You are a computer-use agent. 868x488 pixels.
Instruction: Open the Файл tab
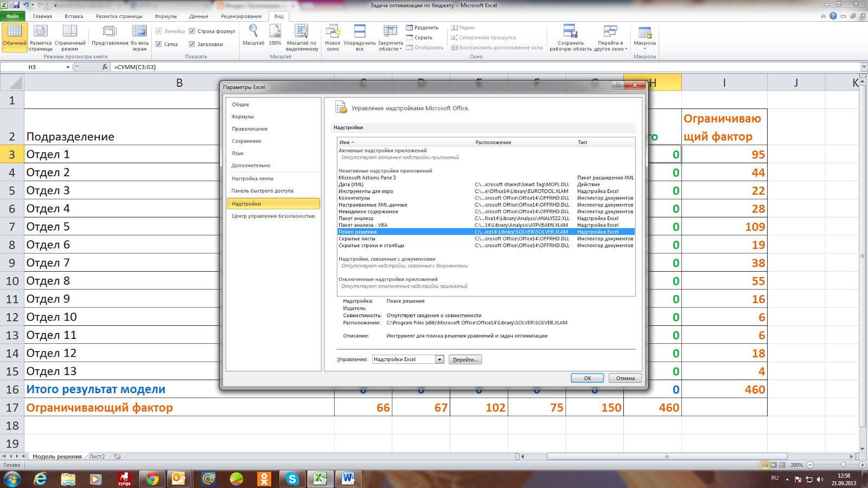coord(12,16)
